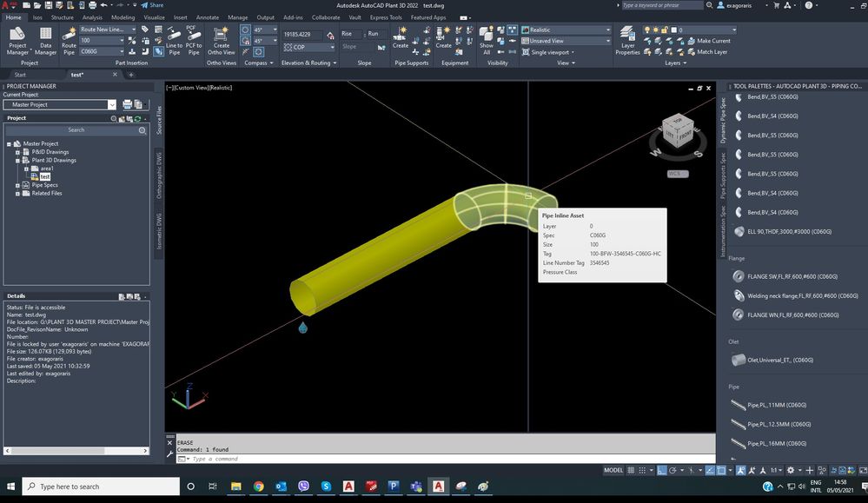Create new equipment
Image resolution: width=868 pixels, height=503 pixels.
click(443, 38)
